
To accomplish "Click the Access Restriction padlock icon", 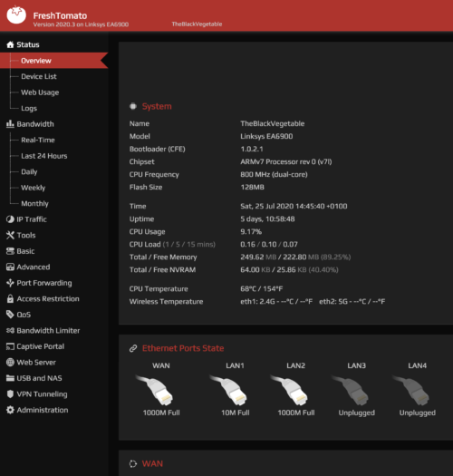I will [10, 298].
